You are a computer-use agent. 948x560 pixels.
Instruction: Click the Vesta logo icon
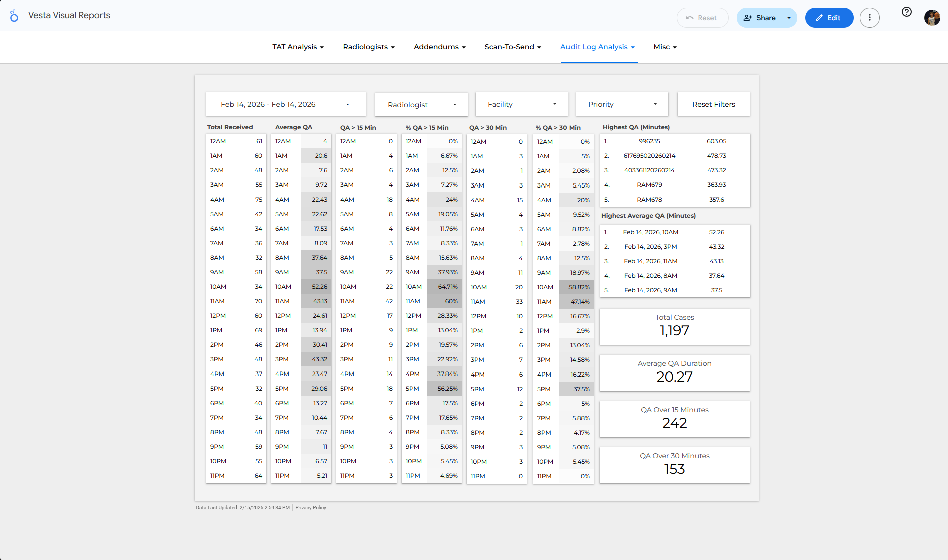click(13, 15)
